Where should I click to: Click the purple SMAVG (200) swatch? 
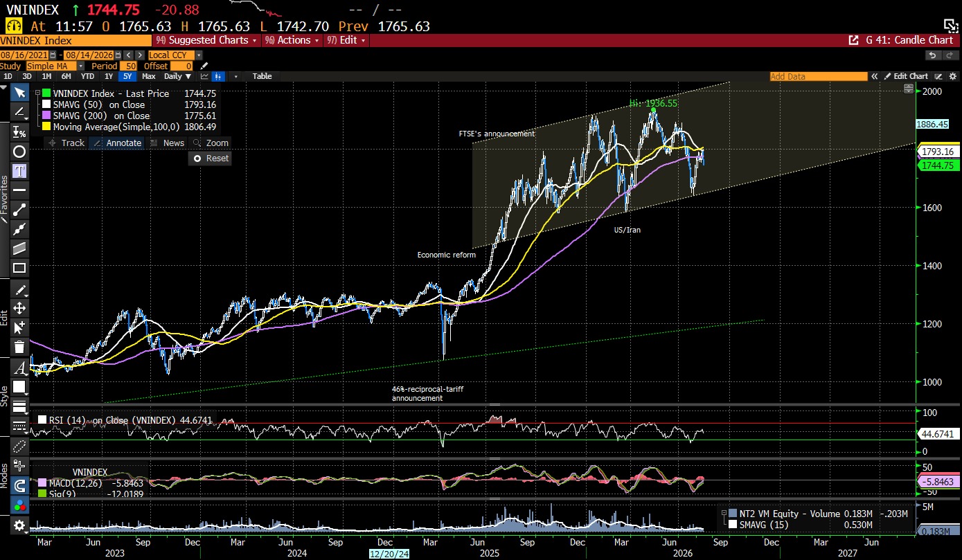[46, 116]
